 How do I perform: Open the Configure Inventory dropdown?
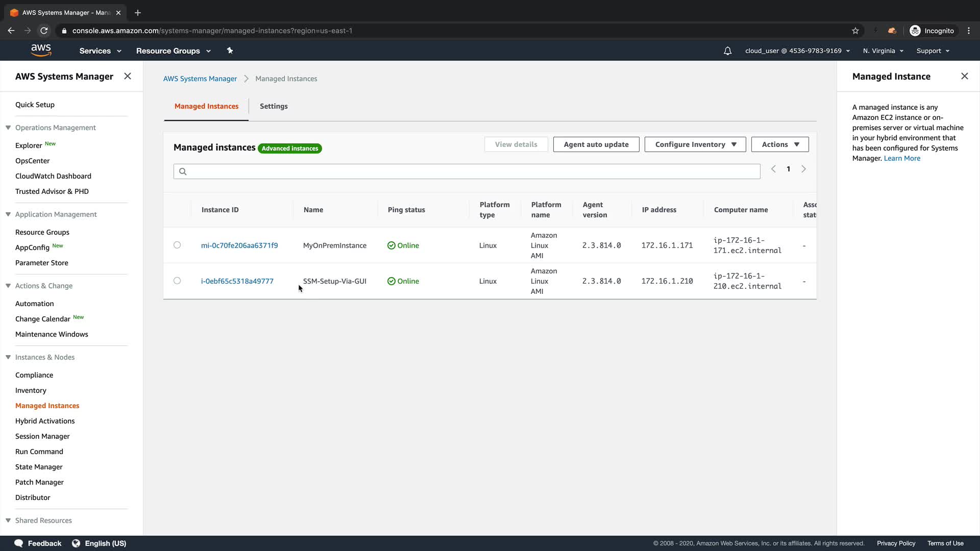[x=695, y=144]
